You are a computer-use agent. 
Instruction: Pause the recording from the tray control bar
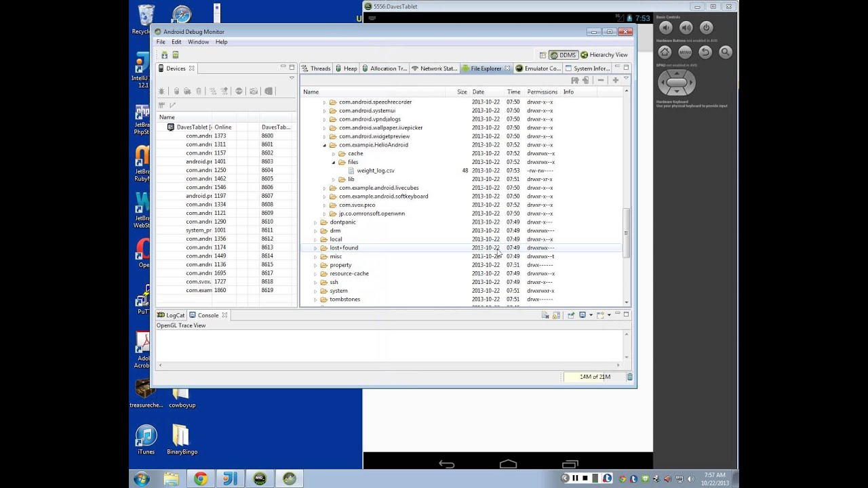click(x=575, y=479)
